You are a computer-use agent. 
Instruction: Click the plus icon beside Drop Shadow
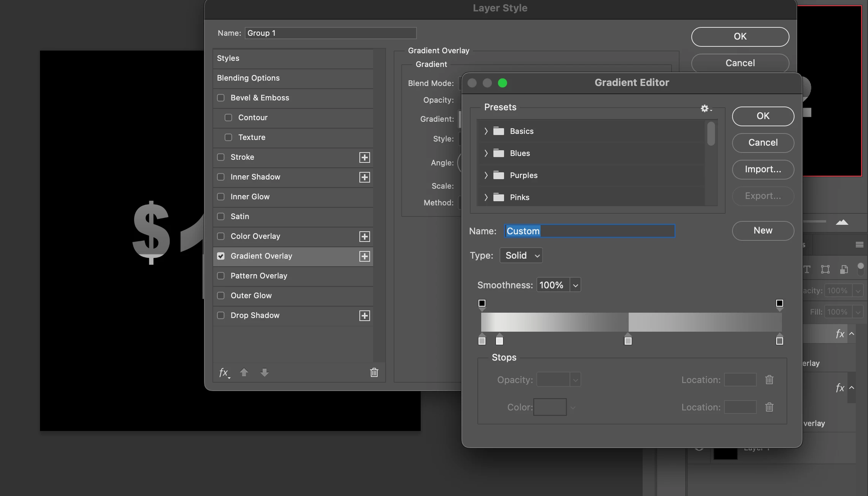[x=364, y=316]
